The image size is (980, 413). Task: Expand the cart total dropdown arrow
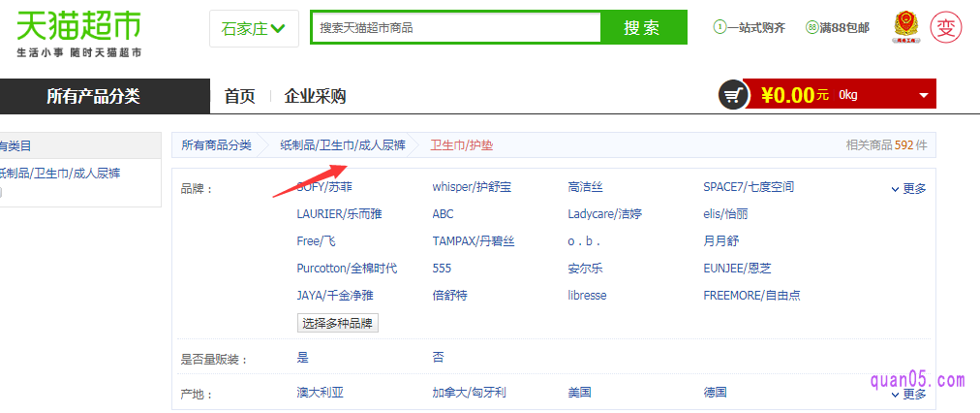coord(924,96)
